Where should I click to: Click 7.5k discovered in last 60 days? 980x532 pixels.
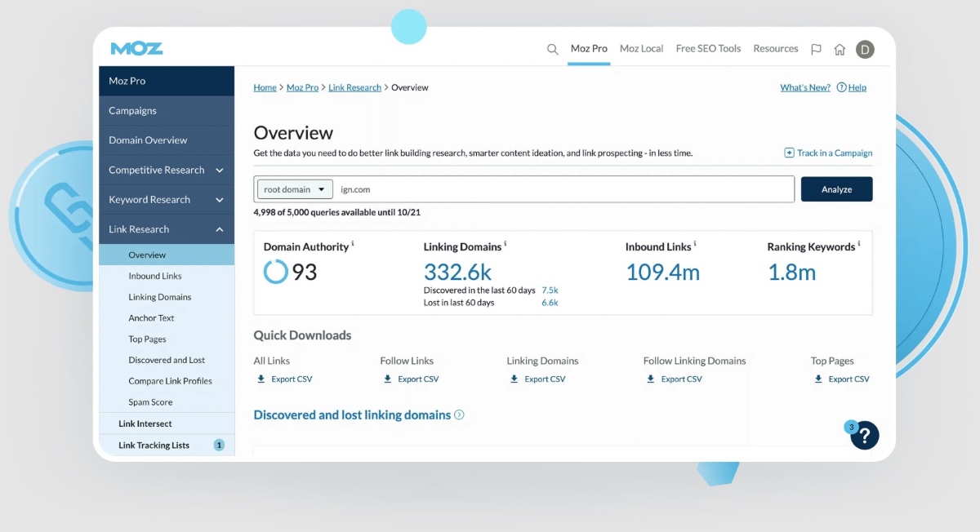[550, 290]
